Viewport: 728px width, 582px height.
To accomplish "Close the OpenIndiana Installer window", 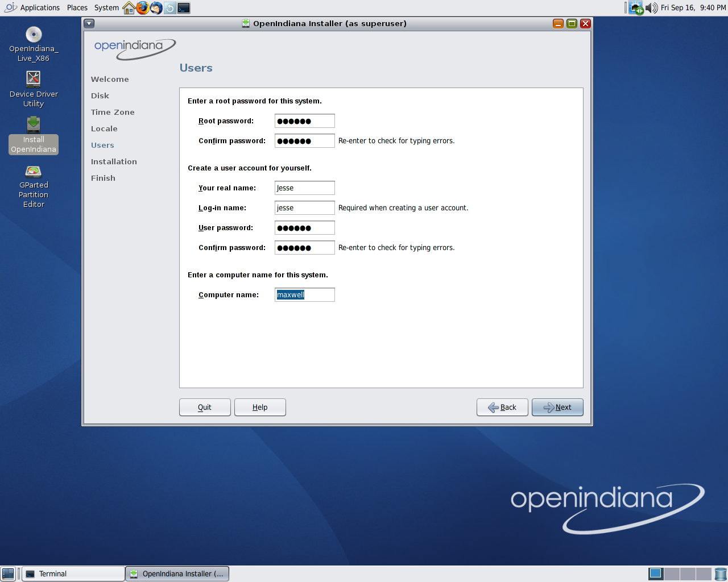I will (586, 23).
